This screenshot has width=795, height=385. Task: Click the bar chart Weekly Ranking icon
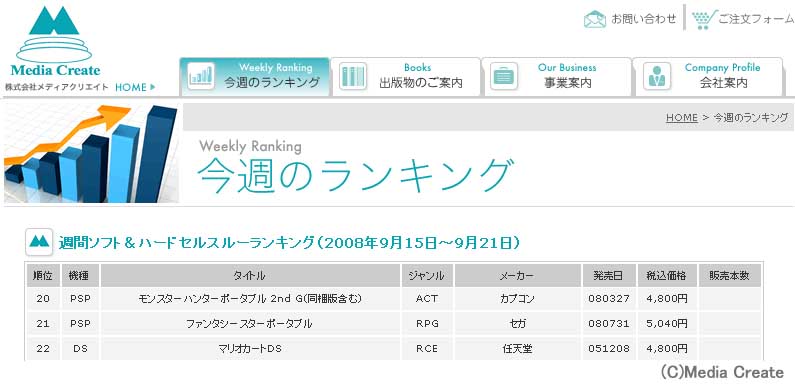(201, 76)
